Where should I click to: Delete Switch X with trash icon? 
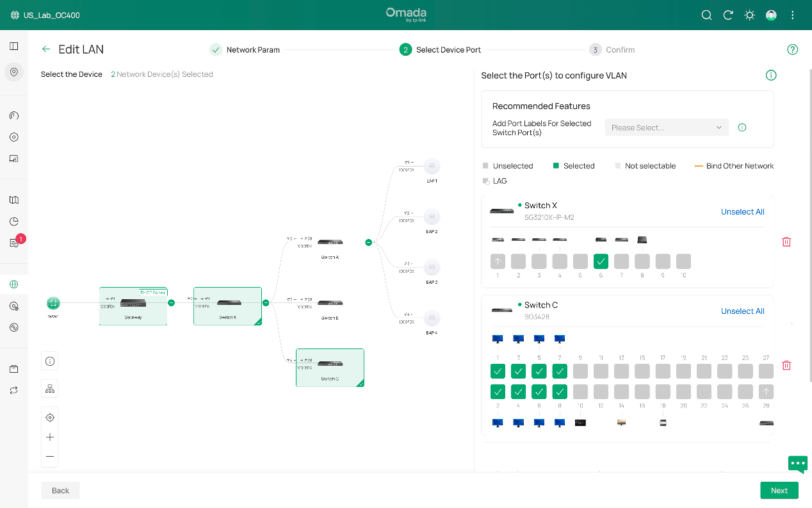(786, 242)
